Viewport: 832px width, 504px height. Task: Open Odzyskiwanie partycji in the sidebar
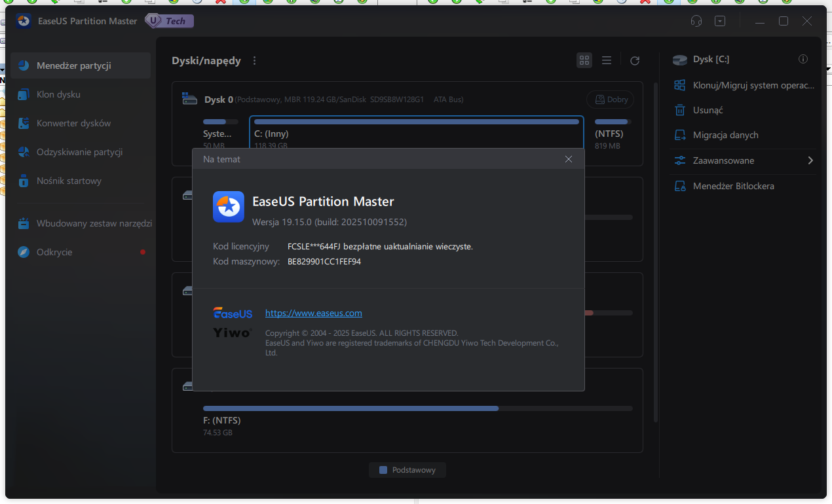pyautogui.click(x=81, y=152)
